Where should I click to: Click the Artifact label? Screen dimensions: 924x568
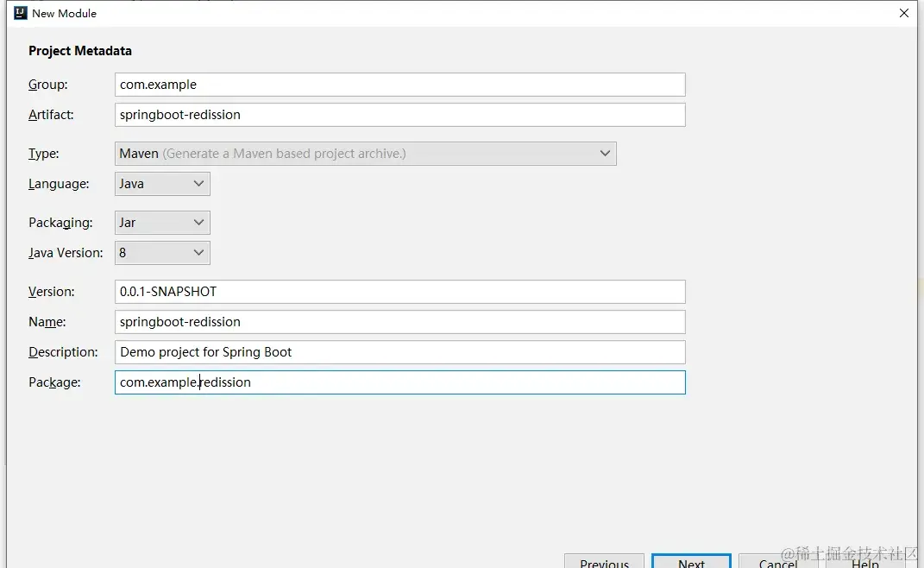(x=51, y=115)
